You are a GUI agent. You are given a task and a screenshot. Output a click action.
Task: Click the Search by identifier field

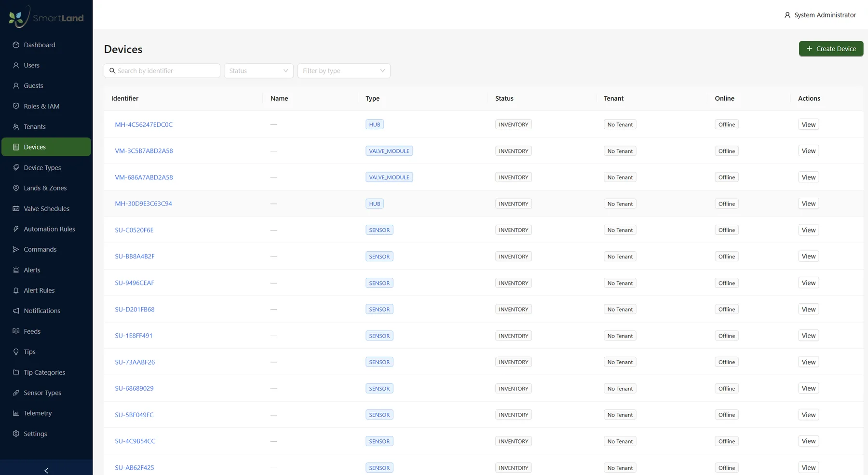(162, 71)
